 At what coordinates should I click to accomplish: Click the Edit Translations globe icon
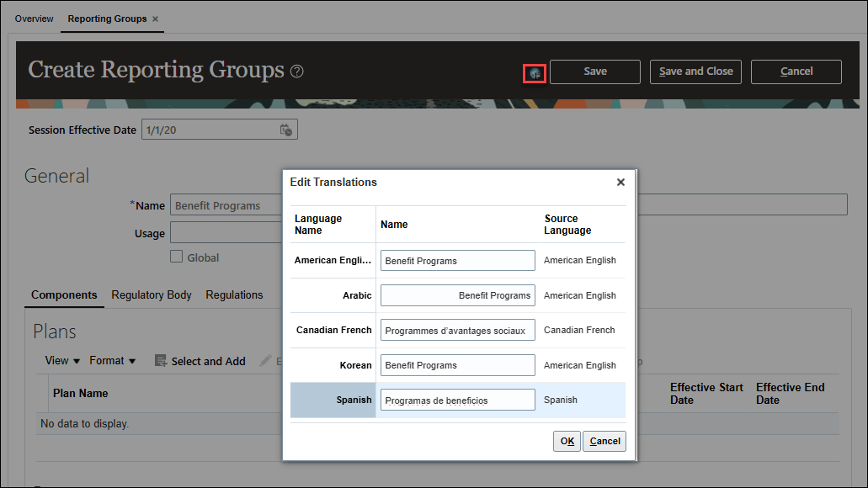click(534, 72)
